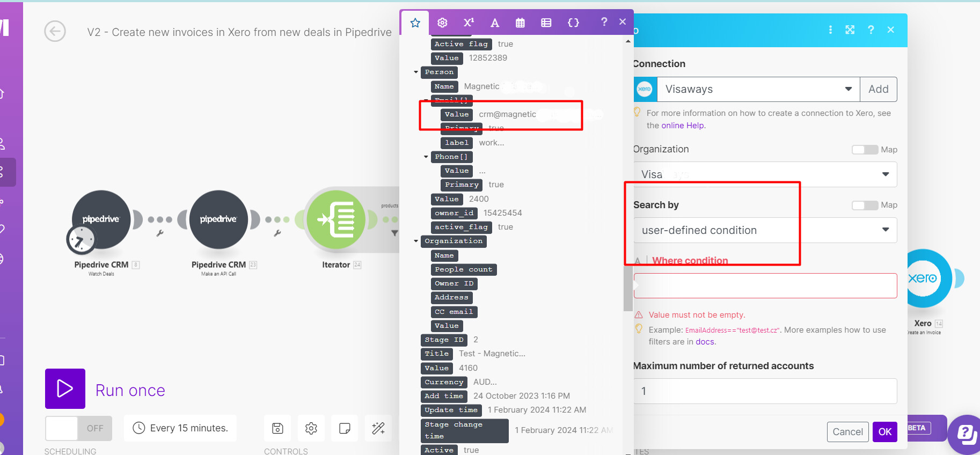Open scenario settings gear in Controls
This screenshot has width=980, height=455.
(311, 428)
